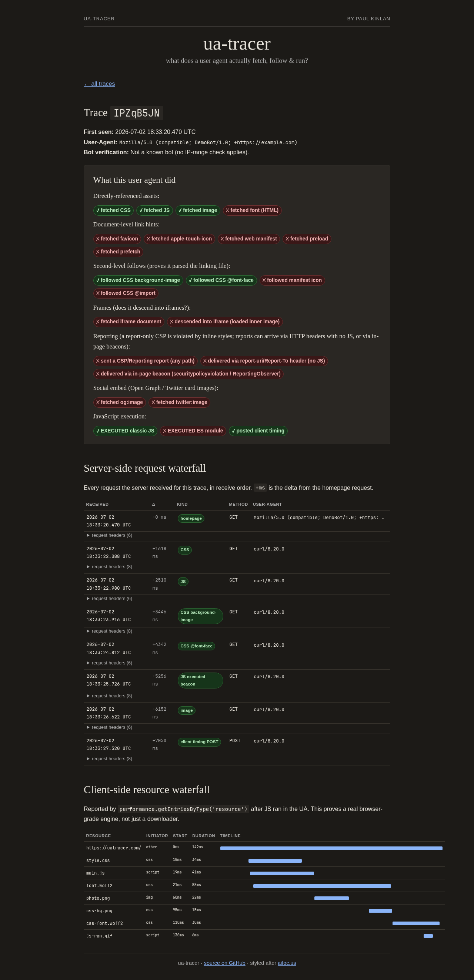
Task: Click the style.css timeline bar
Action: point(275,861)
